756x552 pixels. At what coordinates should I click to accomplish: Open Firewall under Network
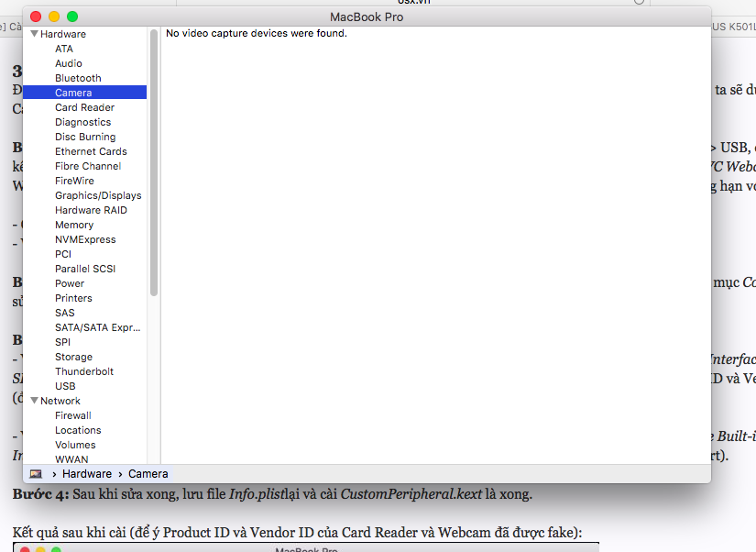[73, 415]
